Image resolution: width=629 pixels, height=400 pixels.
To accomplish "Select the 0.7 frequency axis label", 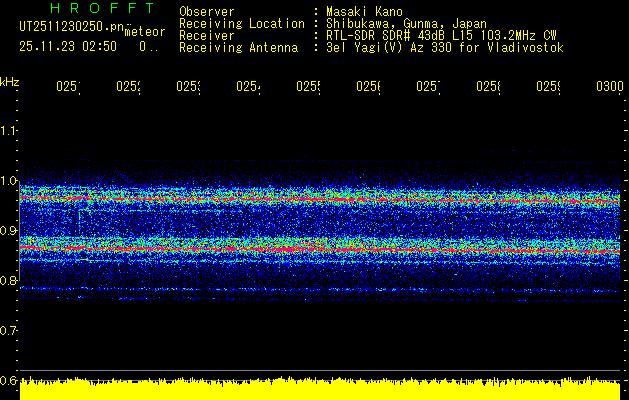I will click(9, 330).
